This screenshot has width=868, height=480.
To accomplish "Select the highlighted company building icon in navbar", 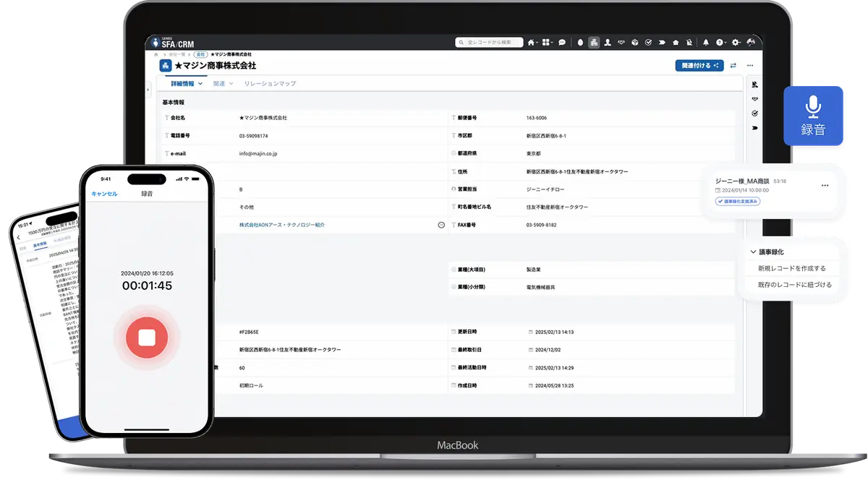I will 594,43.
